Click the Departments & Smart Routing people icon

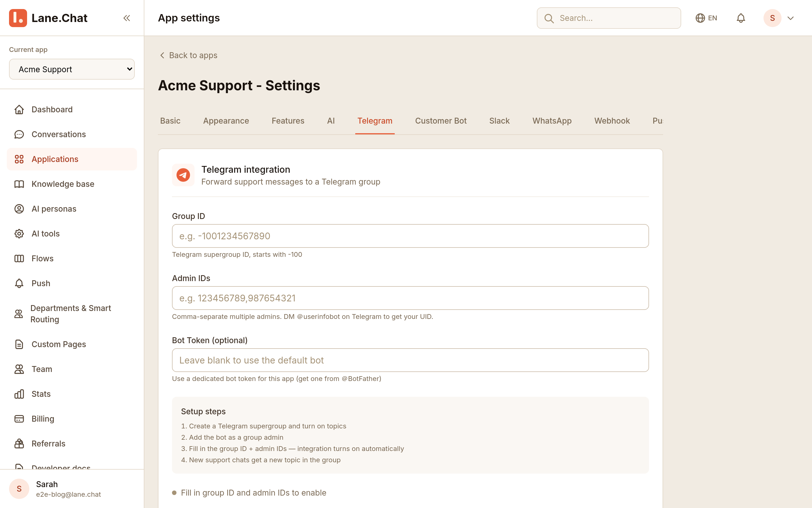pos(18,314)
